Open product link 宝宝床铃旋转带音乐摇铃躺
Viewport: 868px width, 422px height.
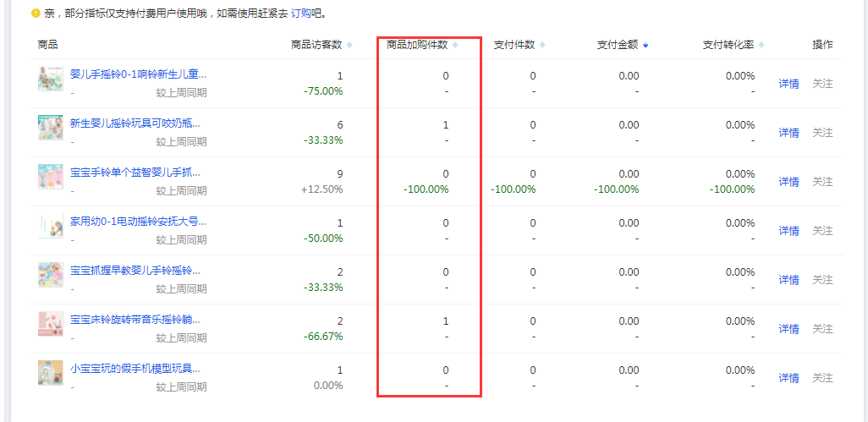click(x=135, y=320)
